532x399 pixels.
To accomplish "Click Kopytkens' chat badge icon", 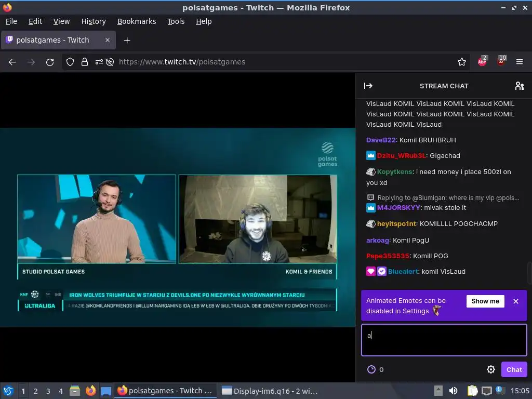I will [370, 171].
